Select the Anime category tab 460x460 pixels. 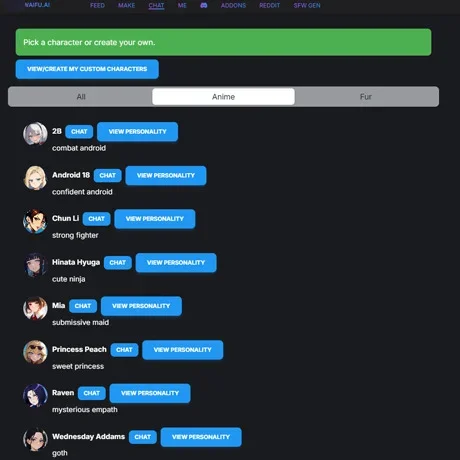click(223, 97)
